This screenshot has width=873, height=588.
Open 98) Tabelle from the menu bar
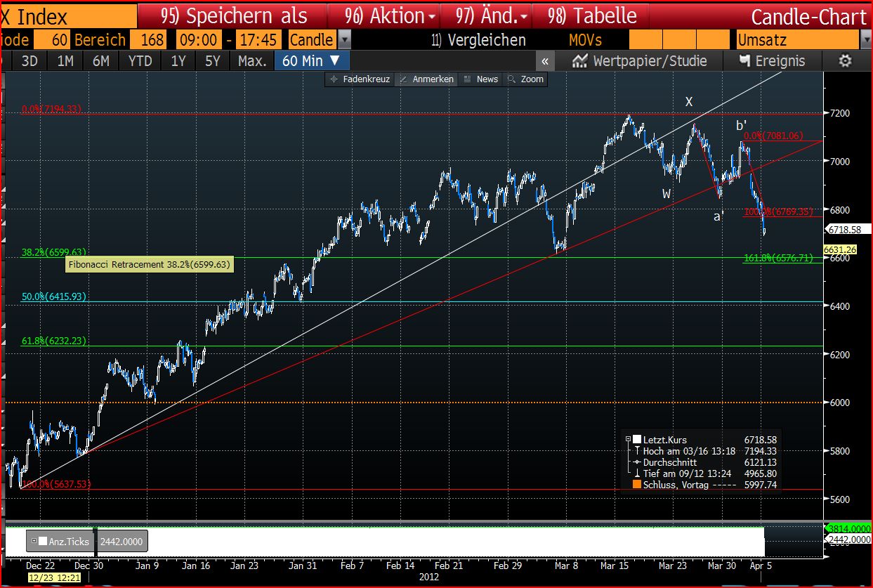click(x=590, y=15)
